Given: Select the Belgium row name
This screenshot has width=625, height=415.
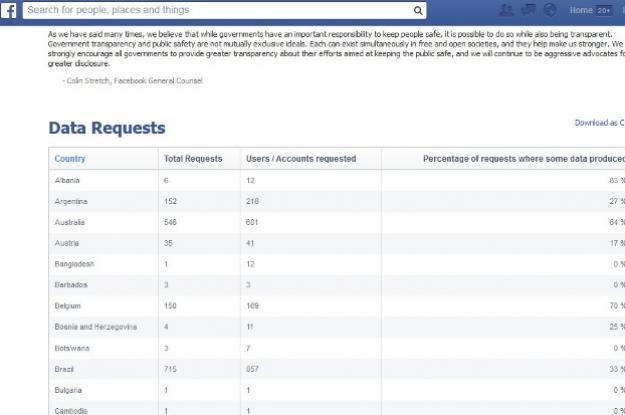Looking at the screenshot, I should point(68,306).
